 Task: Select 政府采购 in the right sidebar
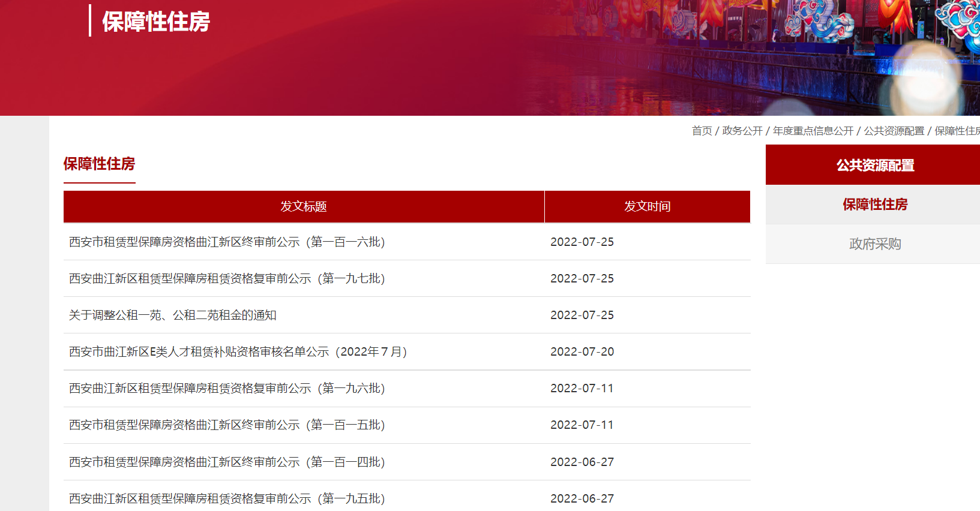click(874, 244)
